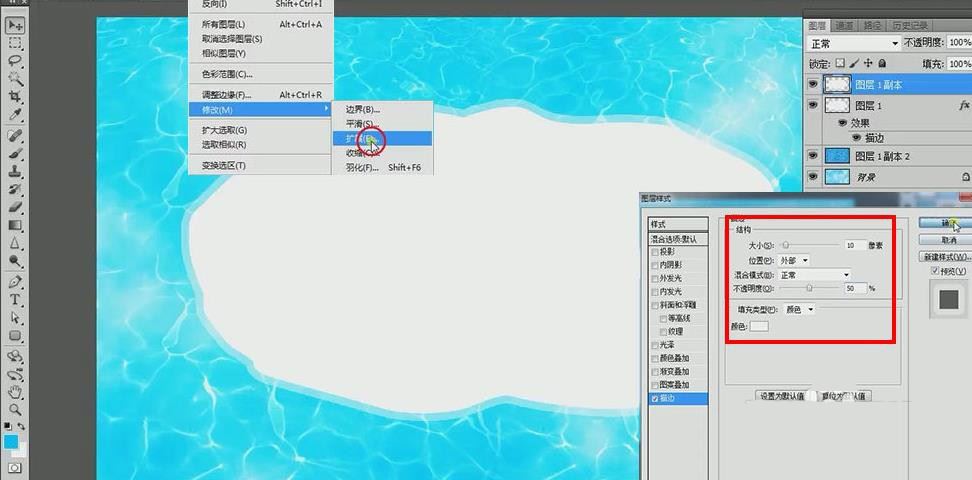Hide the 描边 stroke effect

coord(857,137)
